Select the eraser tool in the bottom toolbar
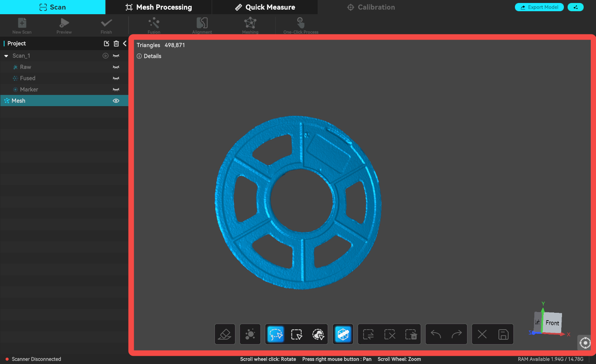This screenshot has width=596, height=364. click(x=225, y=334)
